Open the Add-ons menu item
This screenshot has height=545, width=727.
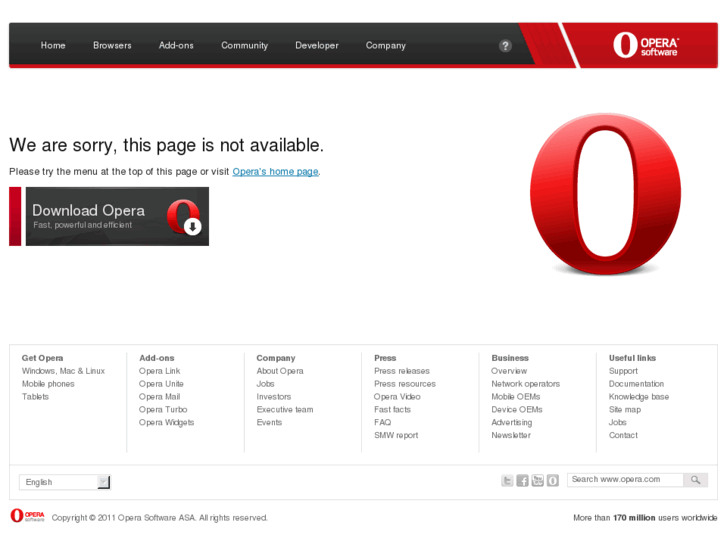pyautogui.click(x=176, y=45)
